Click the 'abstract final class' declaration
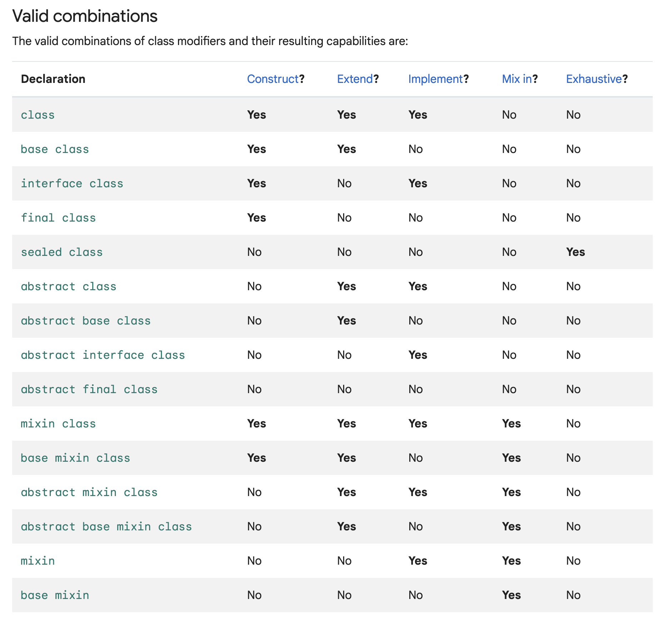The height and width of the screenshot is (629, 672). [x=89, y=390]
